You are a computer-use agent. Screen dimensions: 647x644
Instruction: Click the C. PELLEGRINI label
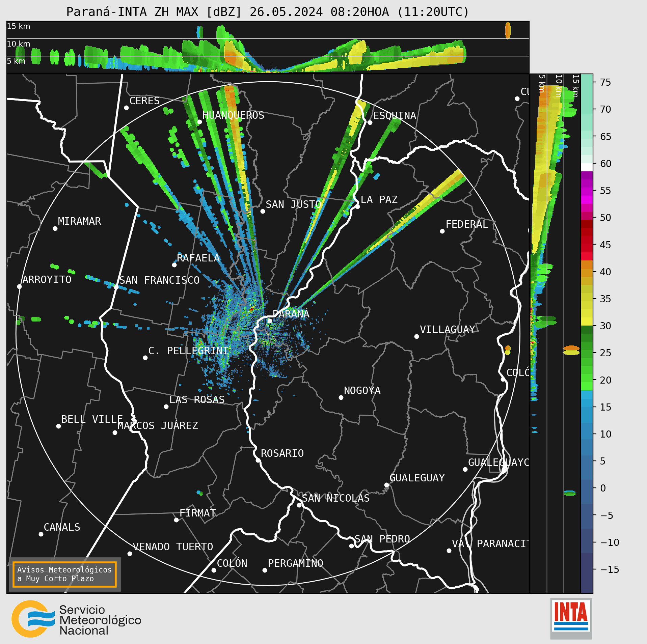click(x=188, y=351)
